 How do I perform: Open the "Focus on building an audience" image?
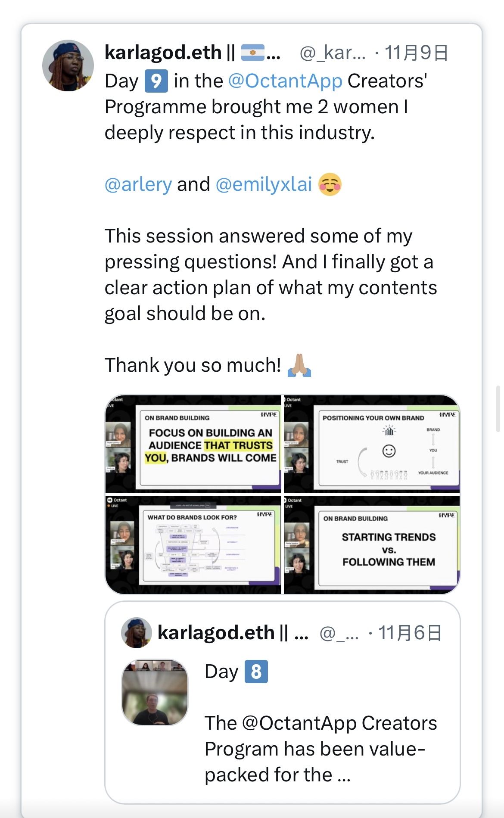193,444
